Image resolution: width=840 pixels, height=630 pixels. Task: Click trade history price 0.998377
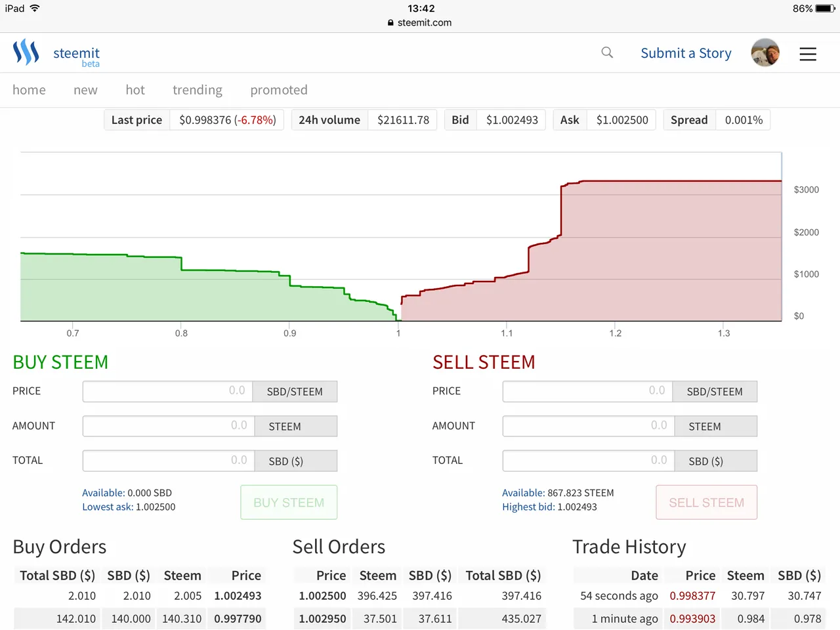(x=692, y=596)
